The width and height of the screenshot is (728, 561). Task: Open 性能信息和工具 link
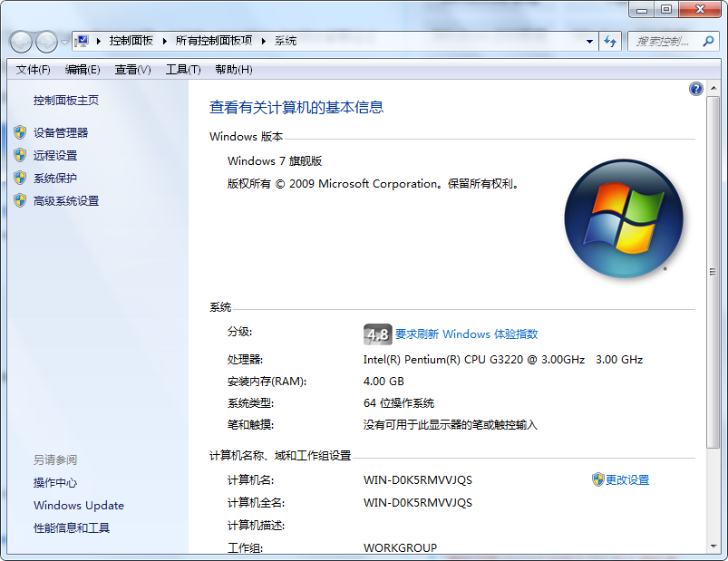[x=72, y=528]
